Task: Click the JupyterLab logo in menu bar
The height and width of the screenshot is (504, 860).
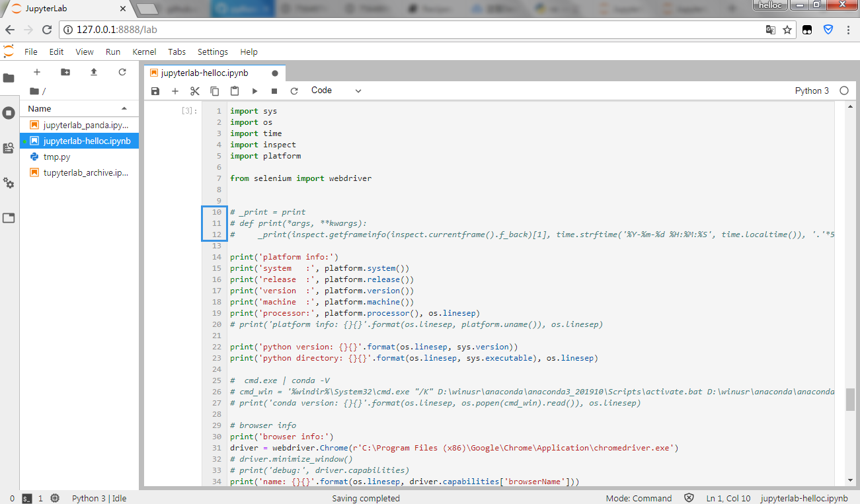Action: pos(9,52)
